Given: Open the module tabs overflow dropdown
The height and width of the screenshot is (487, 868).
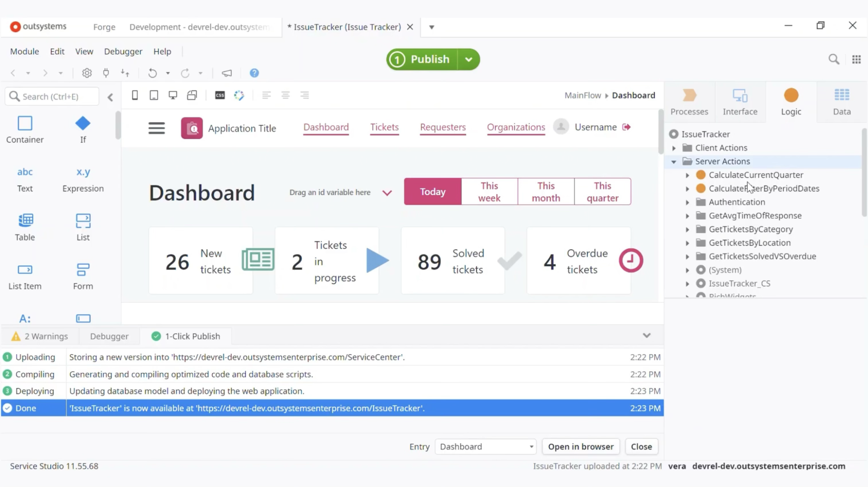Looking at the screenshot, I should pos(432,27).
